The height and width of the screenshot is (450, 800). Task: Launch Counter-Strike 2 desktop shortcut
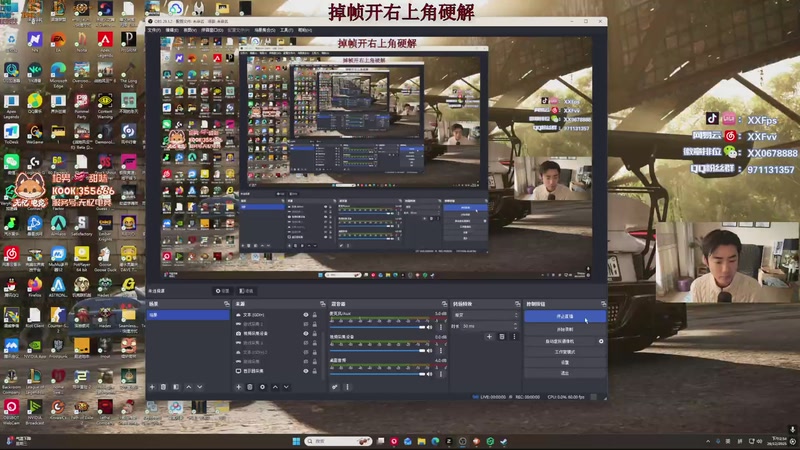pyautogui.click(x=58, y=318)
